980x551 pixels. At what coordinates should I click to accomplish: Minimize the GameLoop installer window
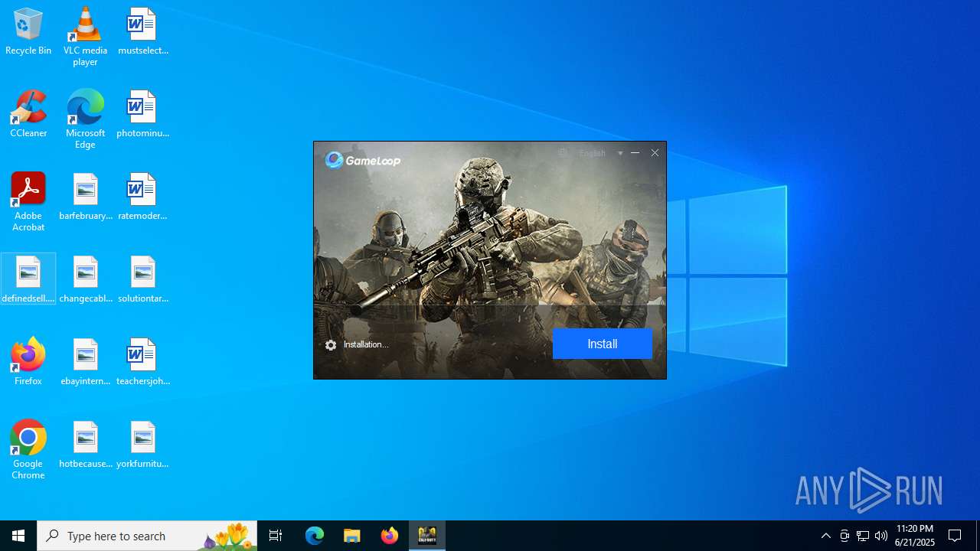635,153
